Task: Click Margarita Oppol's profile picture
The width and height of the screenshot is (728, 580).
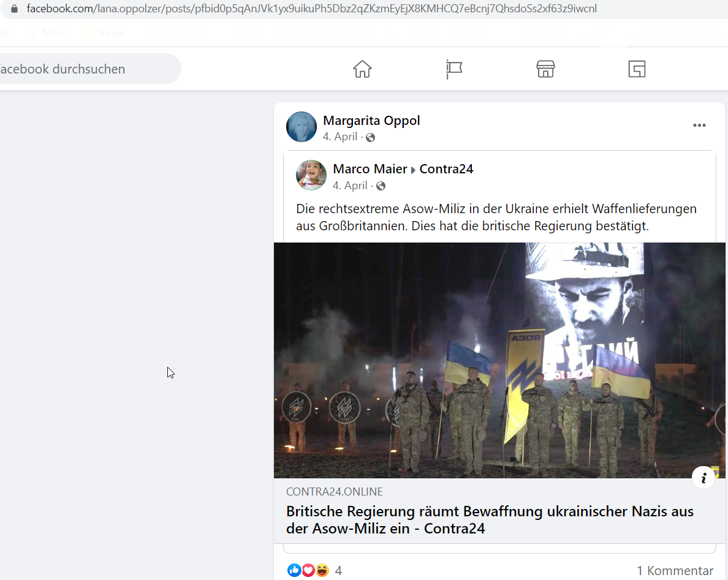Action: pyautogui.click(x=301, y=127)
